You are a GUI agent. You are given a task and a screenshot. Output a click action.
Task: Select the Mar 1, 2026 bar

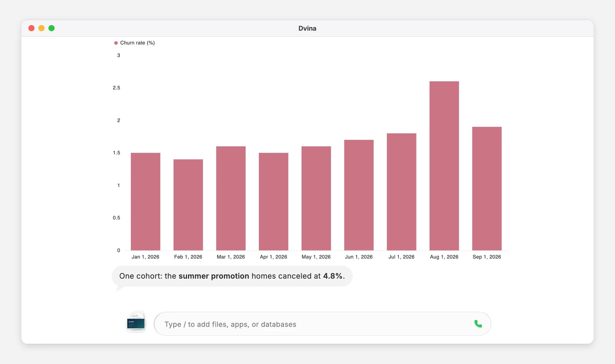[231, 198]
